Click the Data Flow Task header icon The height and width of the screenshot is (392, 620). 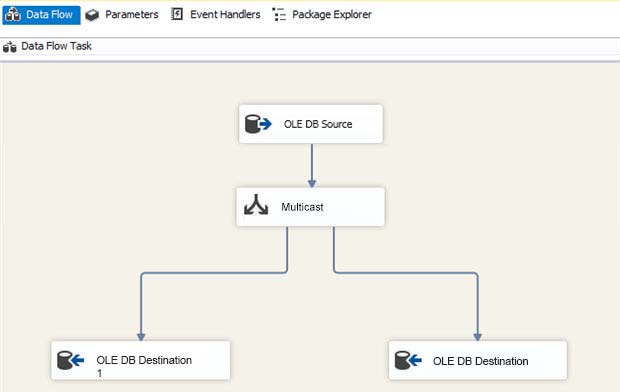9,47
